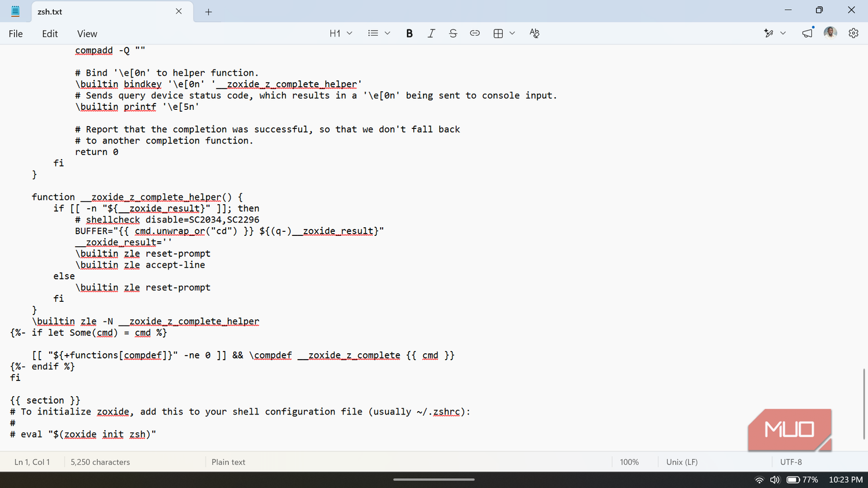Click the battery 77% indicator
The image size is (868, 488).
pyautogui.click(x=802, y=480)
